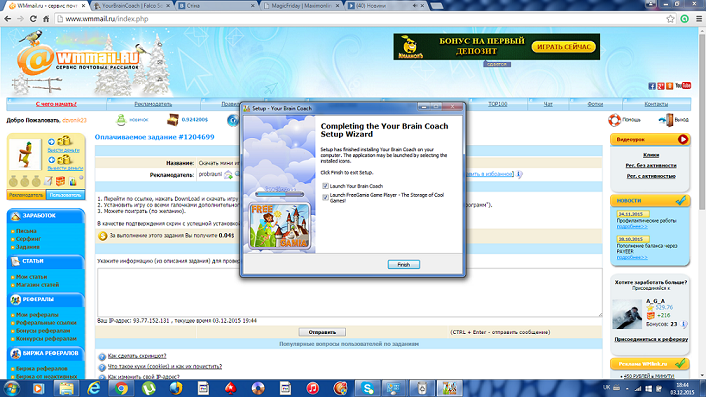Click the FreeGamia castle image in setup wizard
The image size is (706, 397).
coord(280,226)
